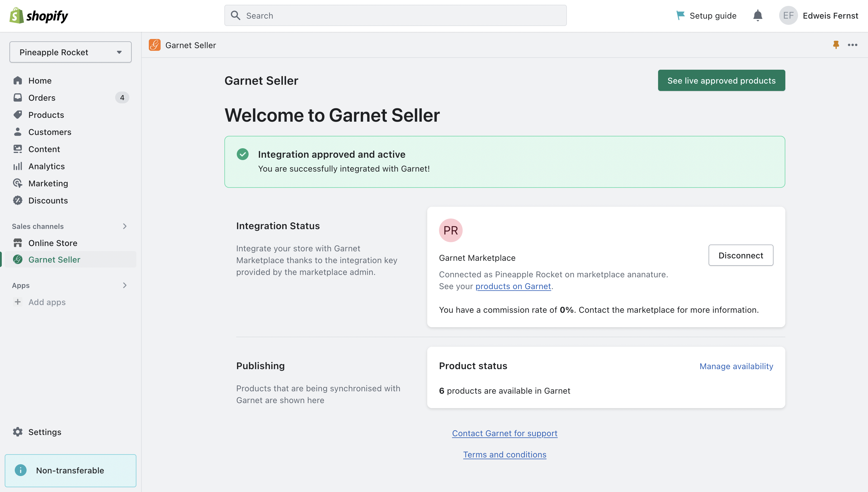Click the pin icon in app header
The width and height of the screenshot is (868, 492).
836,45
